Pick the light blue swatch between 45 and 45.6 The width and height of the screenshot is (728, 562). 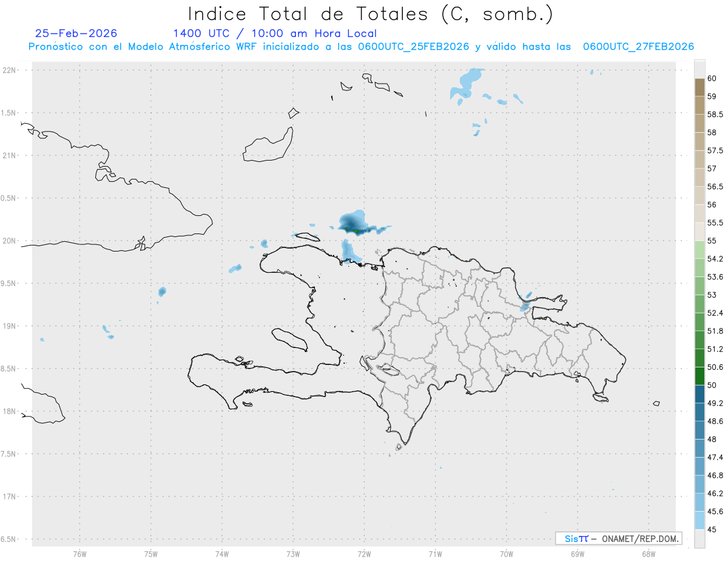[699, 520]
